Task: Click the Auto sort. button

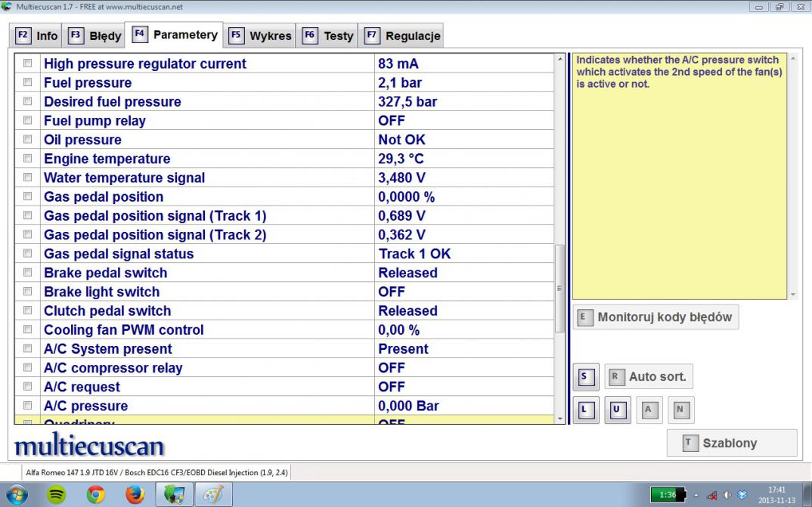Action: click(649, 376)
